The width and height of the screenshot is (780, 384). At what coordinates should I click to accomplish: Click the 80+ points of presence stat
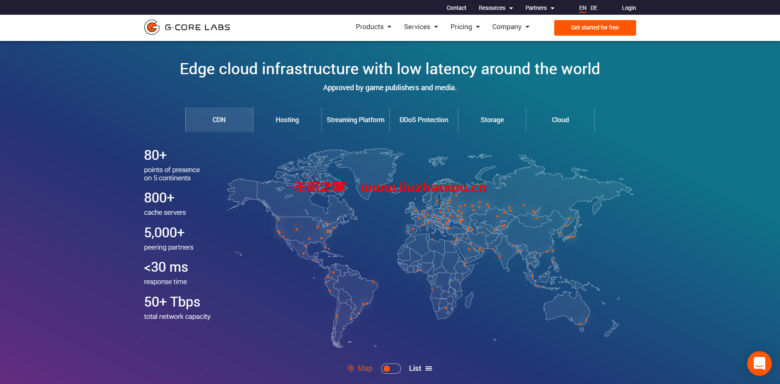coord(172,165)
